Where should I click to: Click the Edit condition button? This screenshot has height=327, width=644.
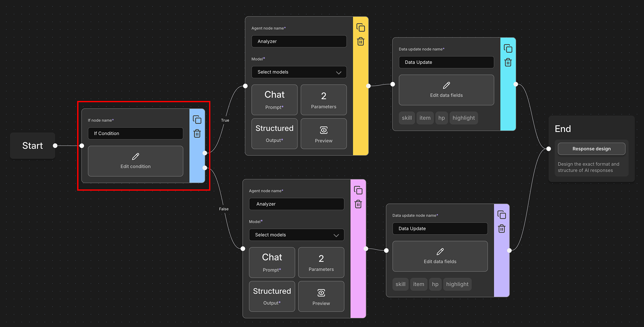[x=135, y=161]
